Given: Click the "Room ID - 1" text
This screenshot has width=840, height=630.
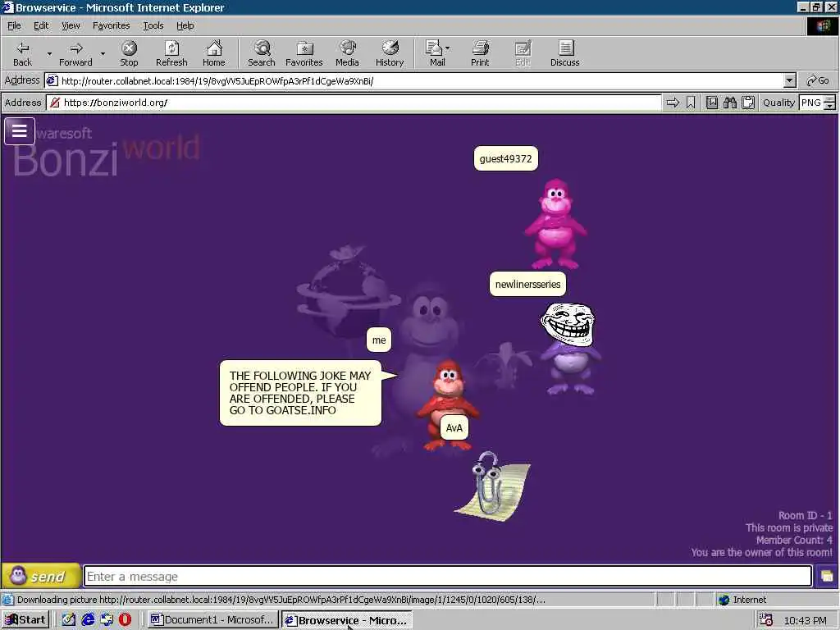Looking at the screenshot, I should click(806, 515).
